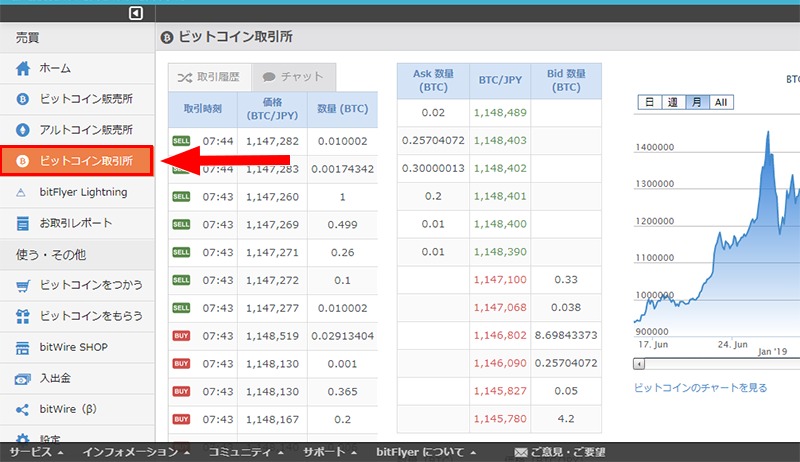Image resolution: width=800 pixels, height=462 pixels.
Task: Click the speech bubble icon on チャット tab
Action: pos(269,77)
